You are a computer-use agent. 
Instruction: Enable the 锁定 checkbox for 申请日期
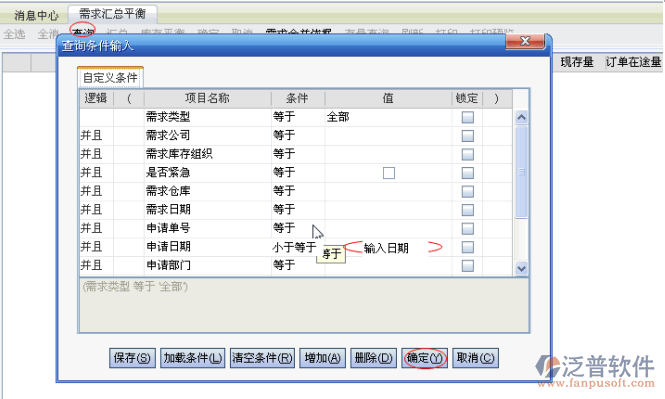[467, 247]
